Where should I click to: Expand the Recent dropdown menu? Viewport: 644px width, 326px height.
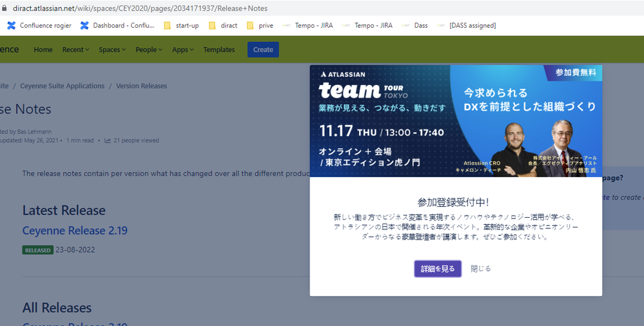pos(75,50)
